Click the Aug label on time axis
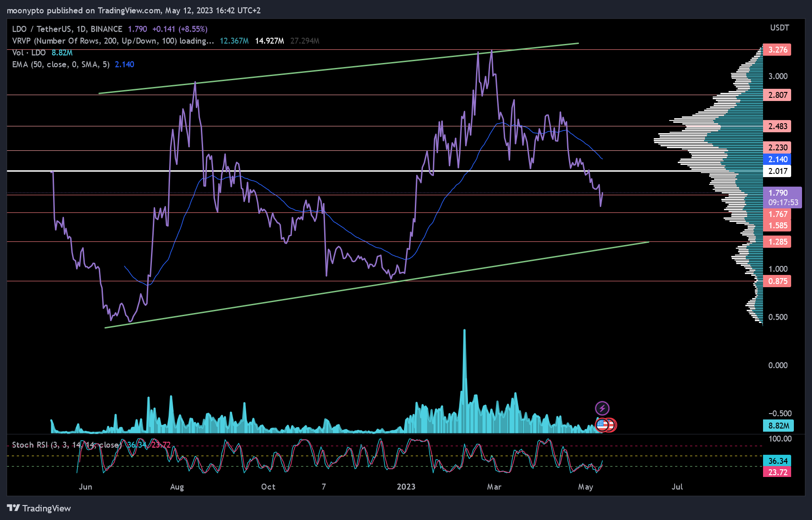Image resolution: width=812 pixels, height=520 pixels. (177, 487)
